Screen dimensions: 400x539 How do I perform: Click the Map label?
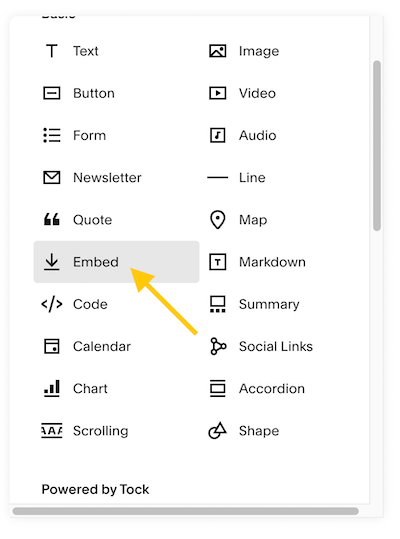coord(253,220)
